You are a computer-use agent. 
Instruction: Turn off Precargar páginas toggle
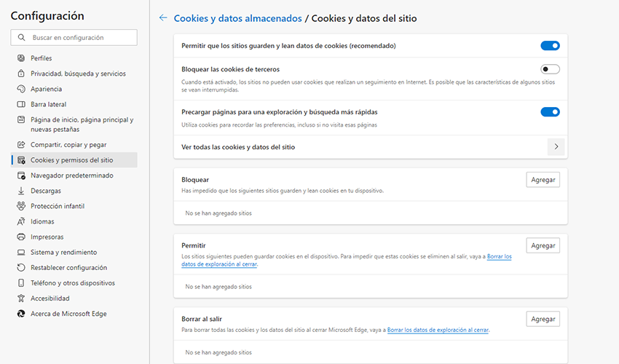[550, 112]
